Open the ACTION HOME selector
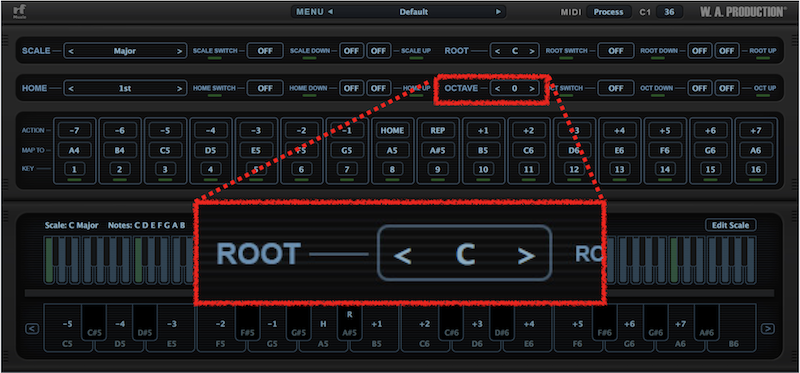800x373 pixels. (392, 130)
